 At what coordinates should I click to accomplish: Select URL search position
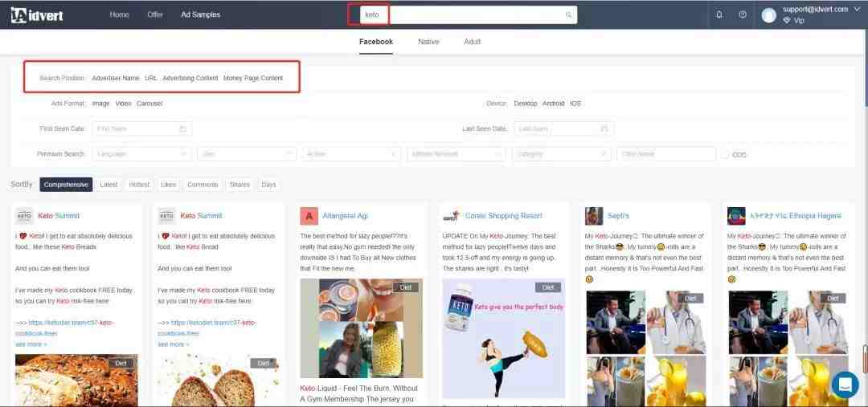(x=151, y=79)
